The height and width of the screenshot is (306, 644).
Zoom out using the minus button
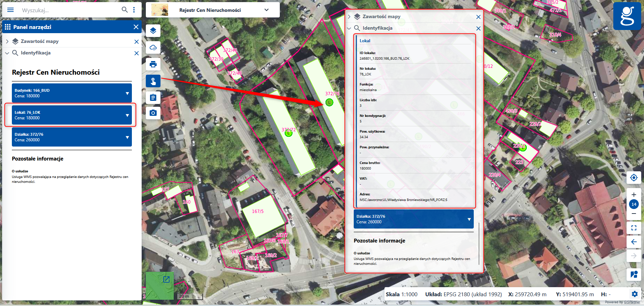coord(634,214)
